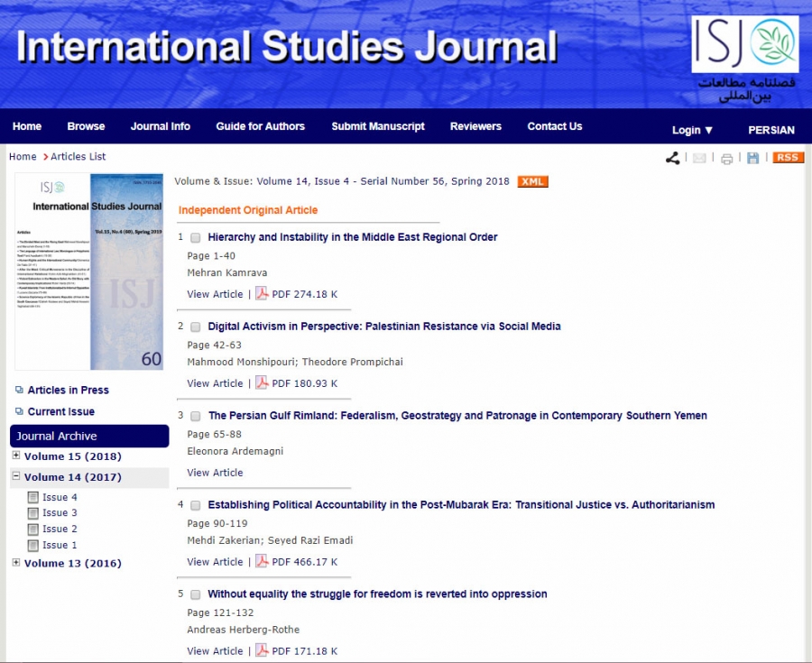Click PDF icon for Without equality article
The width and height of the screenshot is (812, 663).
(262, 650)
